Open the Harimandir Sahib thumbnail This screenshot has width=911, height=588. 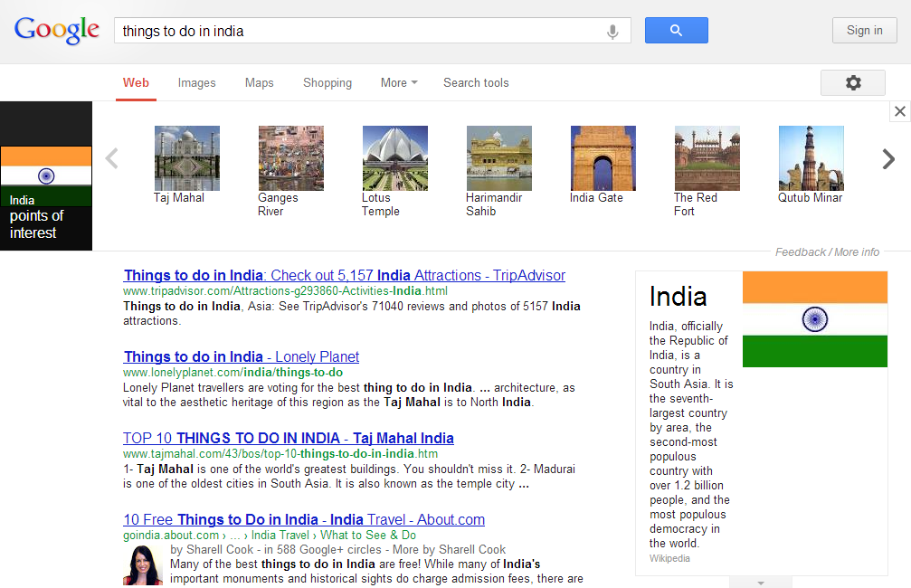(499, 158)
